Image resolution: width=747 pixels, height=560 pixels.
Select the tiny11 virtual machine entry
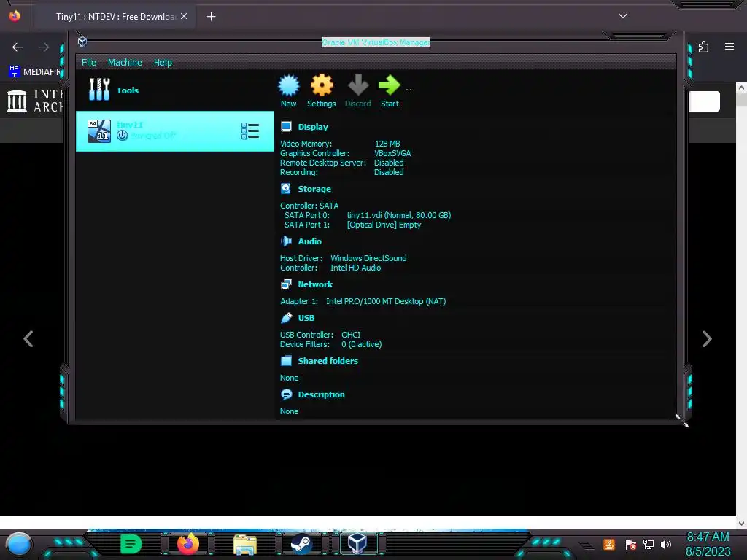pyautogui.click(x=175, y=131)
